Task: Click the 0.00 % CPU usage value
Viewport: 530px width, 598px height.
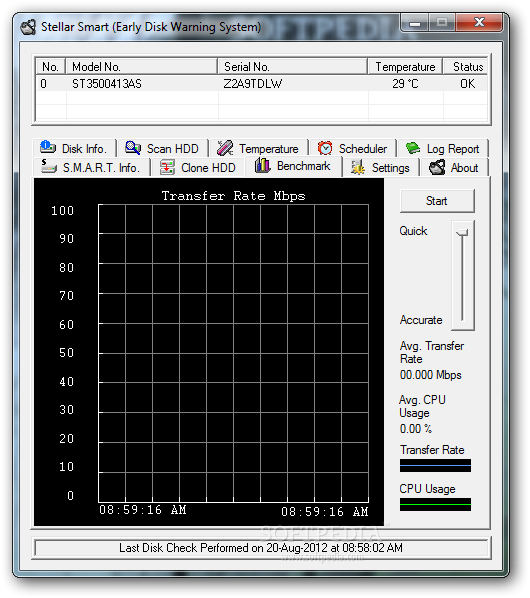Action: 416,429
